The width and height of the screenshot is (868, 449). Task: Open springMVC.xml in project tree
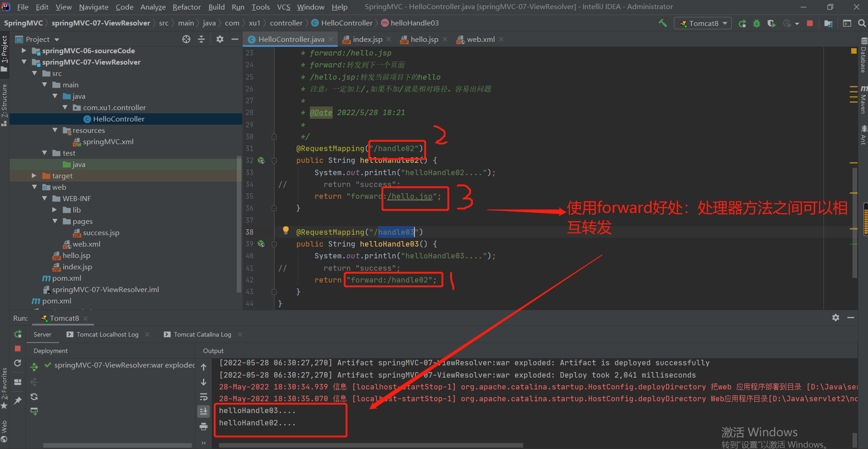pyautogui.click(x=108, y=141)
